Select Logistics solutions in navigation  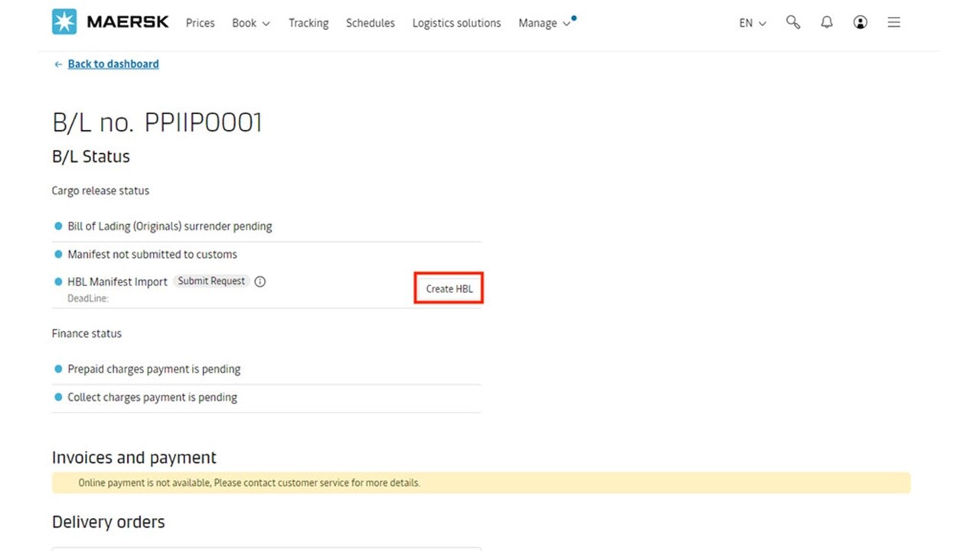[456, 23]
